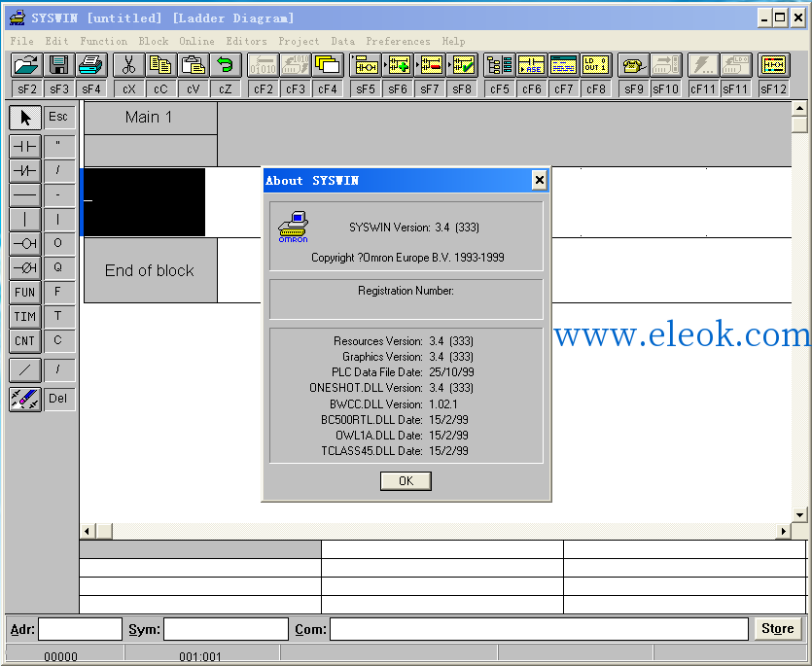Click the Print icon

[x=90, y=65]
